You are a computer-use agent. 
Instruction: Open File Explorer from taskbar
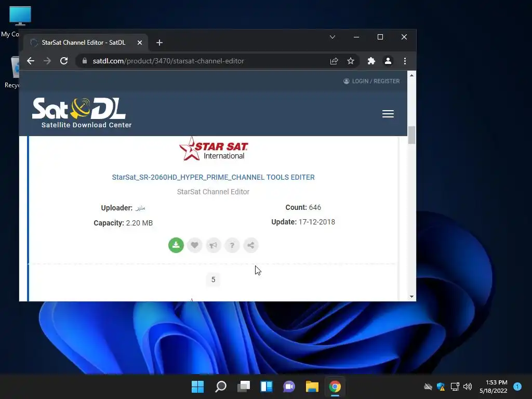coord(312,387)
